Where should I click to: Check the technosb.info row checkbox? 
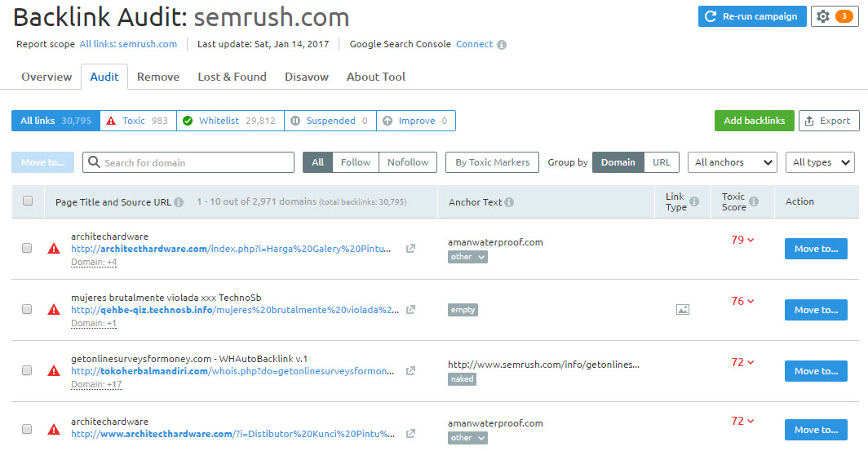(27, 309)
